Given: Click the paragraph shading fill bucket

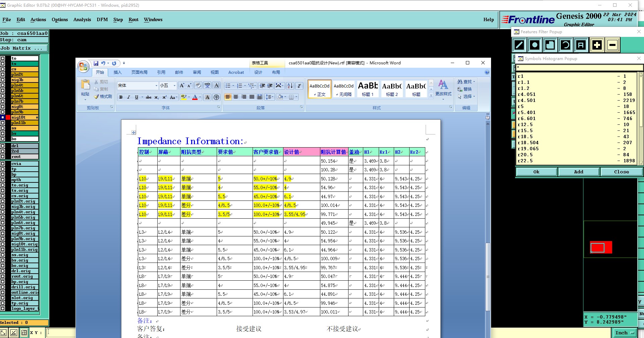Looking at the screenshot, I should pyautogui.click(x=280, y=97).
